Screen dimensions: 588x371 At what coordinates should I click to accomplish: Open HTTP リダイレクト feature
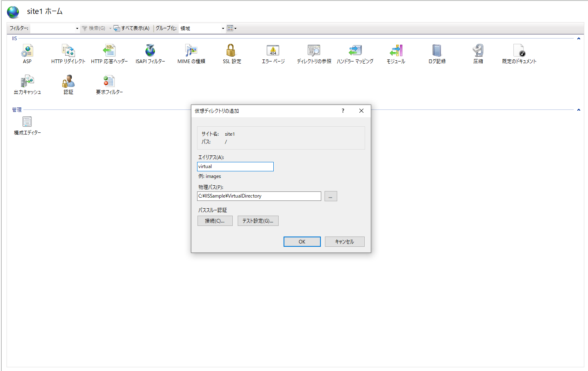point(68,54)
